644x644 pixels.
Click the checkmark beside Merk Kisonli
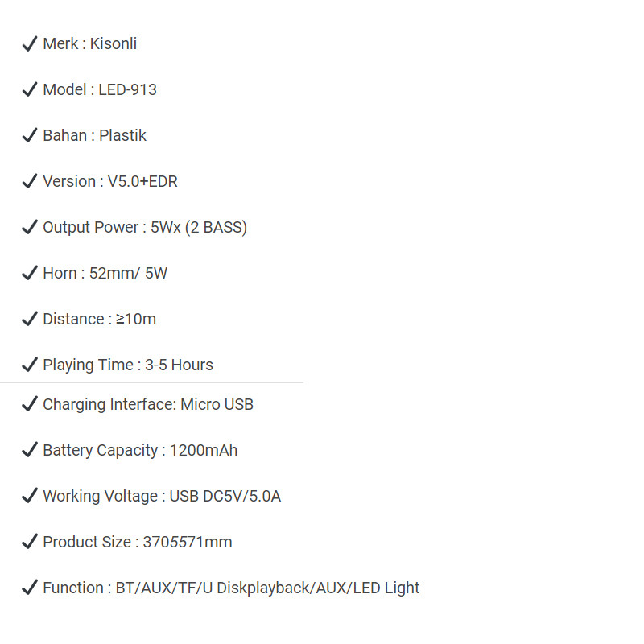pos(30,43)
